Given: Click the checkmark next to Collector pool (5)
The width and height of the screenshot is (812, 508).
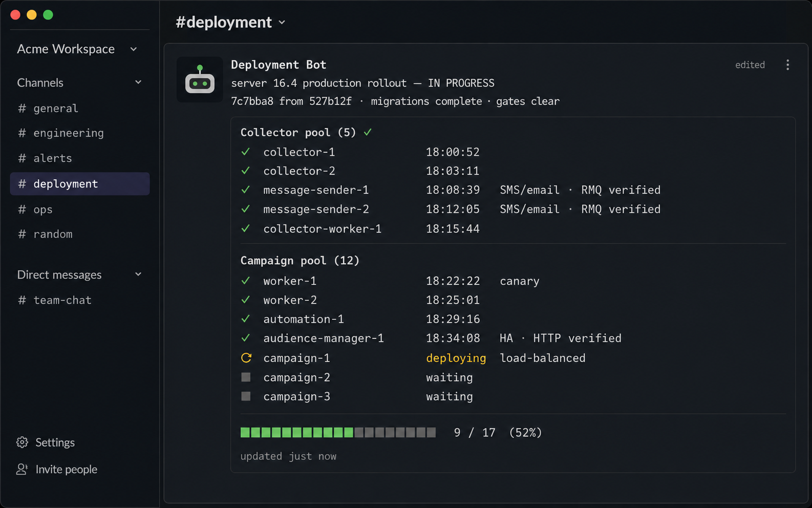Looking at the screenshot, I should (368, 132).
